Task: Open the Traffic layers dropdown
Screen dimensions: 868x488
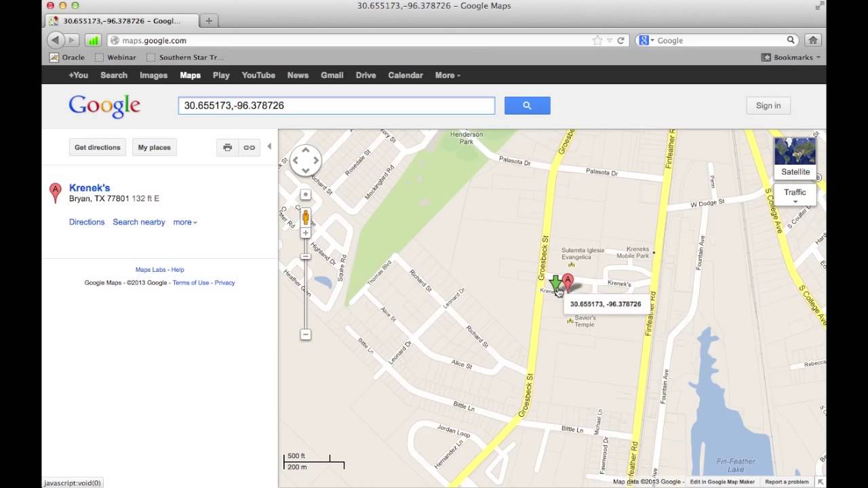Action: pos(795,195)
